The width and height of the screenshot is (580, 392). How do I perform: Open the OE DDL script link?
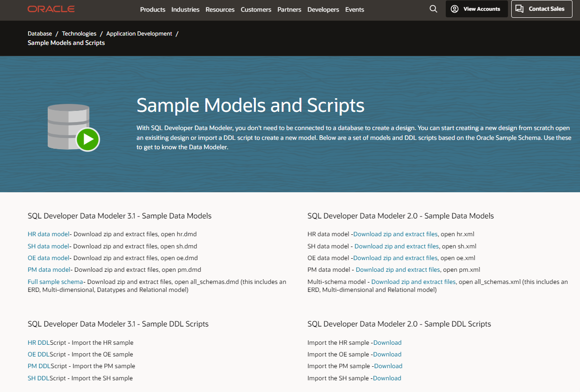pos(38,354)
